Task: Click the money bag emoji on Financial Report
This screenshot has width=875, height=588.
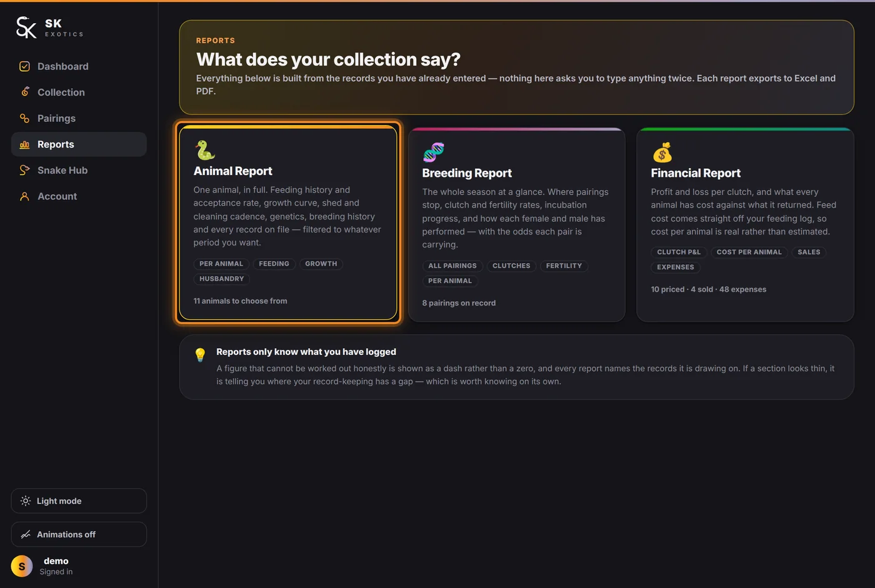Action: pyautogui.click(x=662, y=152)
